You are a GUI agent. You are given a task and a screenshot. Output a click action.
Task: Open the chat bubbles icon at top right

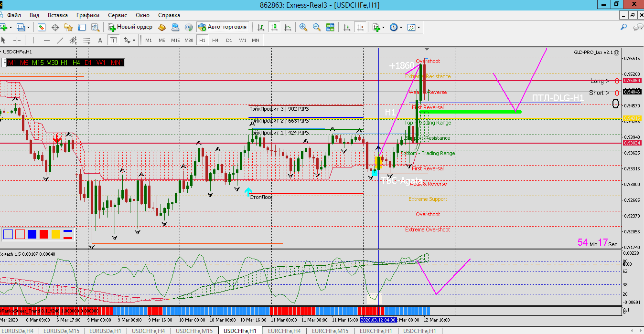coord(637,28)
